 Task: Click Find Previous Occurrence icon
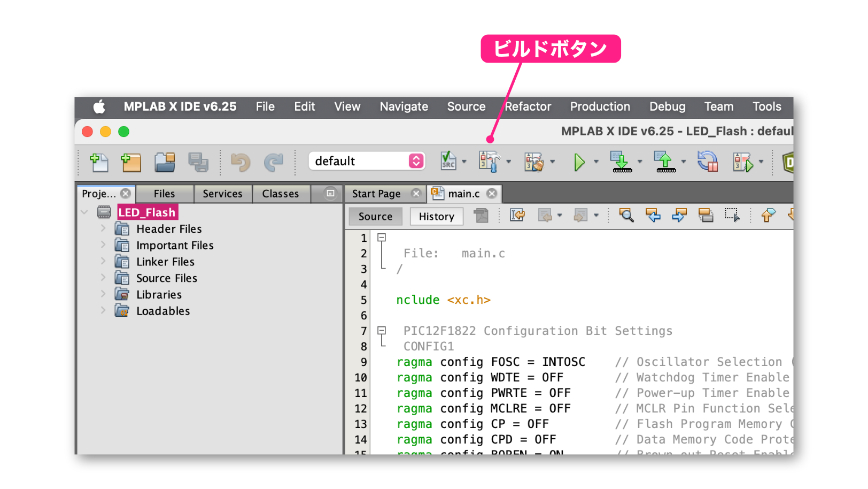653,216
